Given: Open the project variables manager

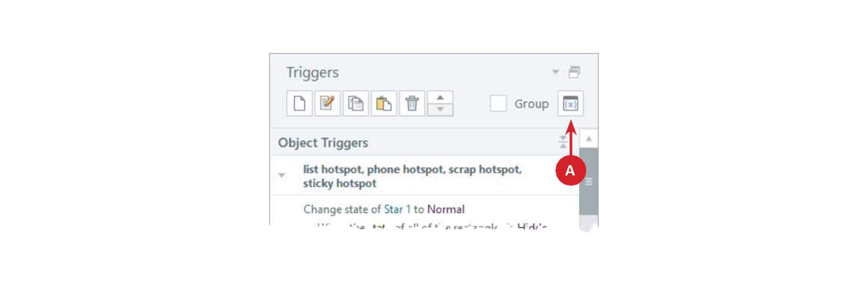Looking at the screenshot, I should (x=570, y=103).
